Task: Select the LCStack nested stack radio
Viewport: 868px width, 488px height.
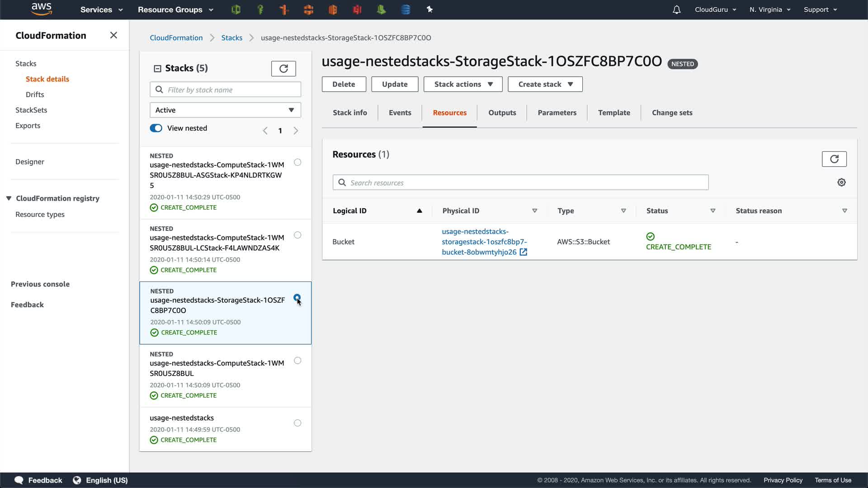Action: (297, 235)
